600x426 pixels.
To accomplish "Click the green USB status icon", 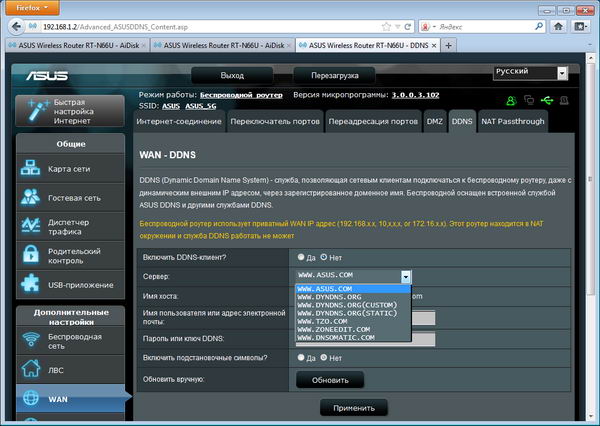I will click(x=547, y=100).
